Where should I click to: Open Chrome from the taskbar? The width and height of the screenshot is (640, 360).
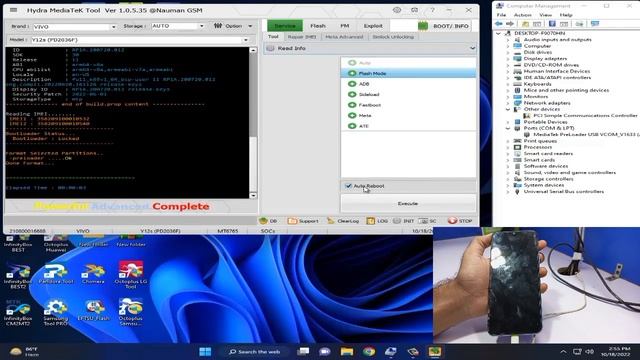point(369,351)
